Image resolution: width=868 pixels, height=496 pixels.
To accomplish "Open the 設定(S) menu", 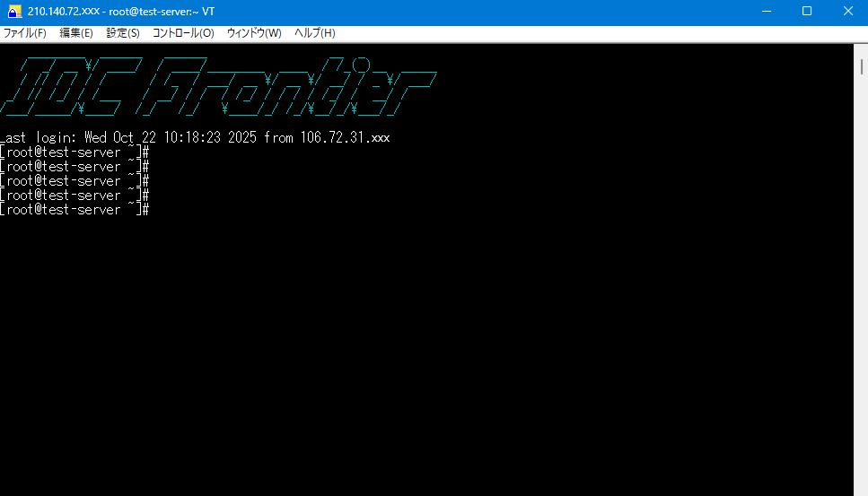I will [123, 33].
